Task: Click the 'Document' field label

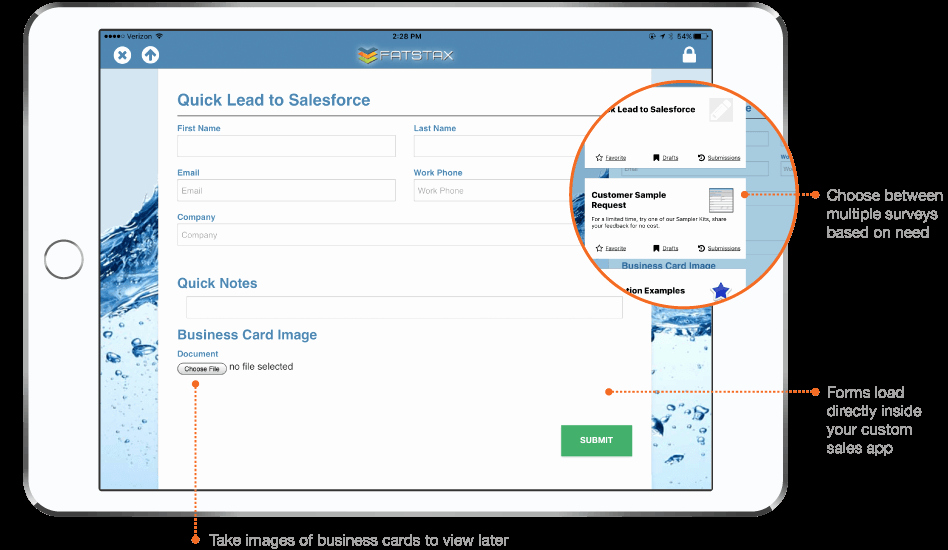Action: [x=198, y=354]
